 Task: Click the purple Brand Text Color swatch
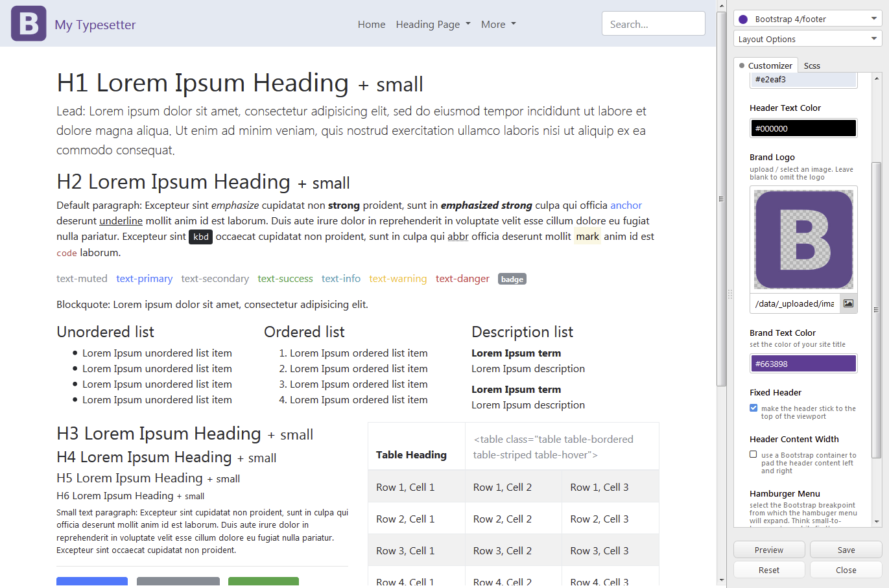[x=803, y=363]
